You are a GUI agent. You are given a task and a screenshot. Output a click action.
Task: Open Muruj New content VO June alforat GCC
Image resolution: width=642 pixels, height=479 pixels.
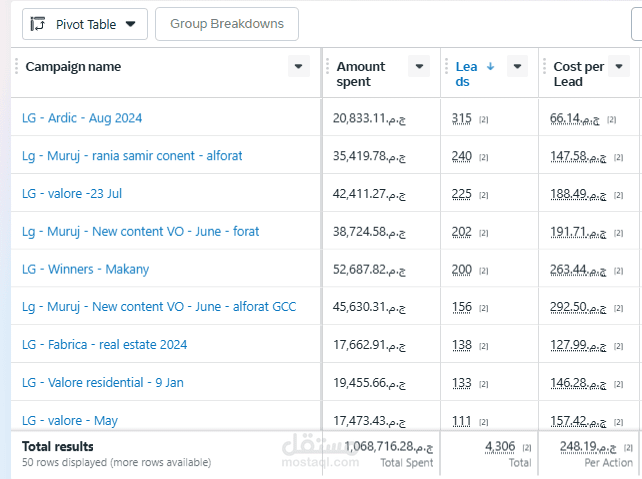[159, 307]
